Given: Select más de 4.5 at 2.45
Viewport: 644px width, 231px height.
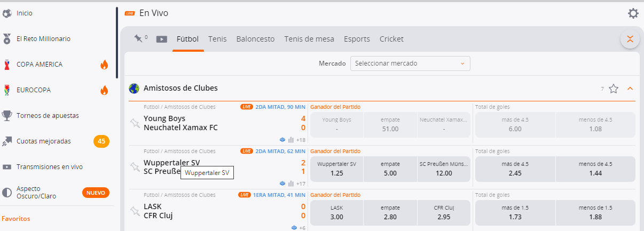Looking at the screenshot, I should (x=515, y=169).
